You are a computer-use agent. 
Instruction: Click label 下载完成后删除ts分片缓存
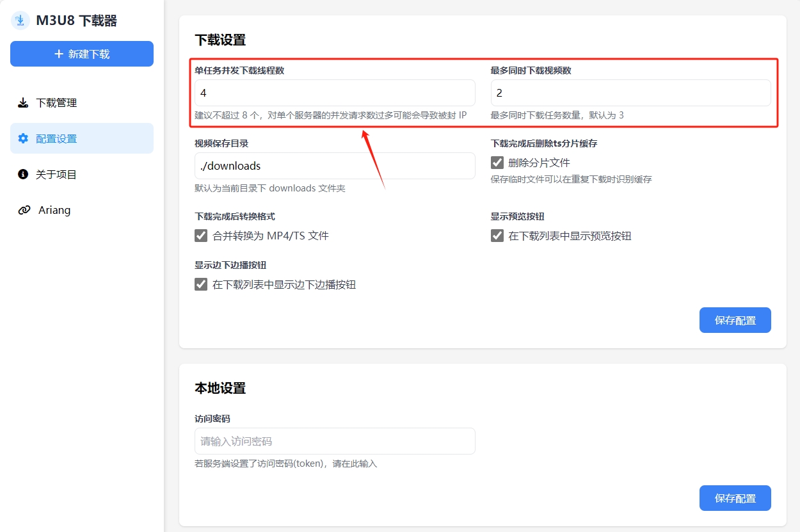pos(544,143)
